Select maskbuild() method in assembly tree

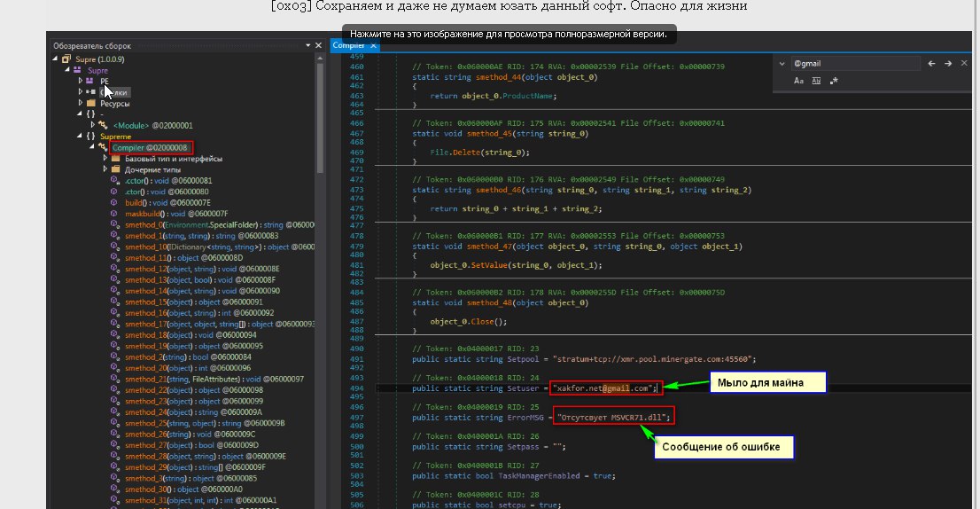147,214
